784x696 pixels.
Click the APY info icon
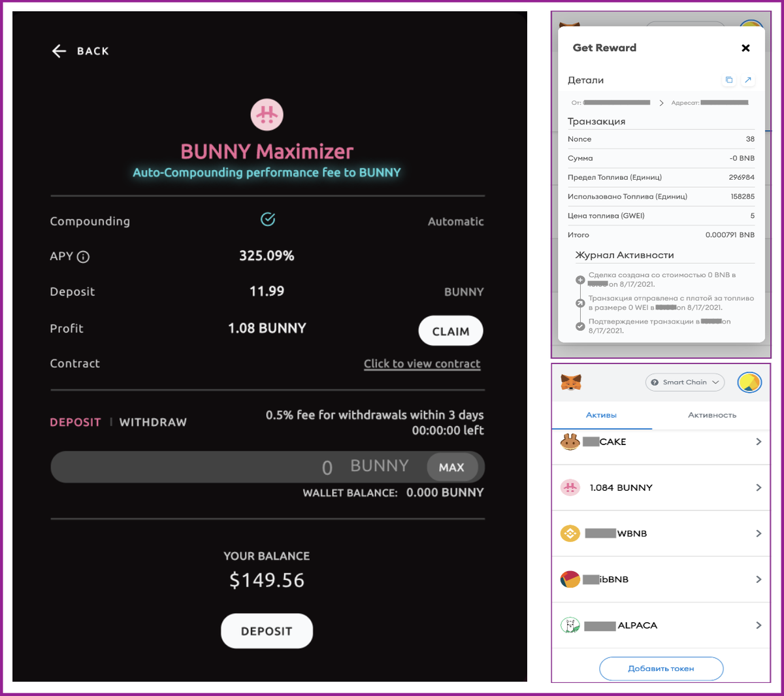coord(83,257)
